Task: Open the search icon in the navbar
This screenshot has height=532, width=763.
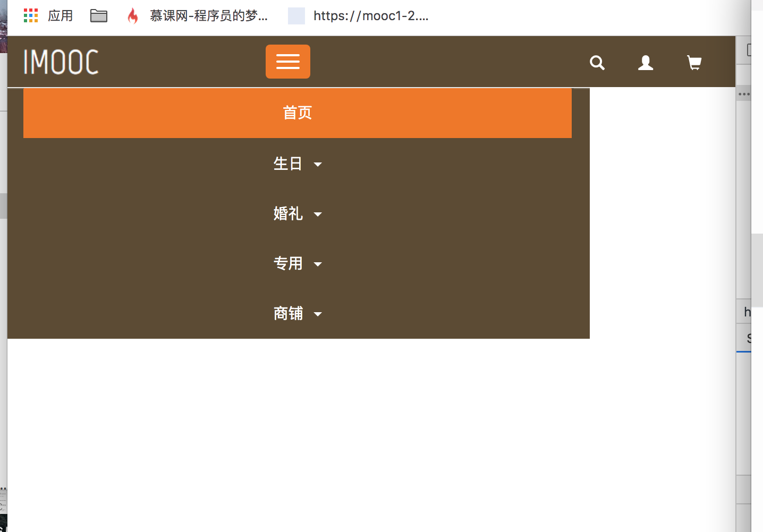Action: tap(597, 63)
